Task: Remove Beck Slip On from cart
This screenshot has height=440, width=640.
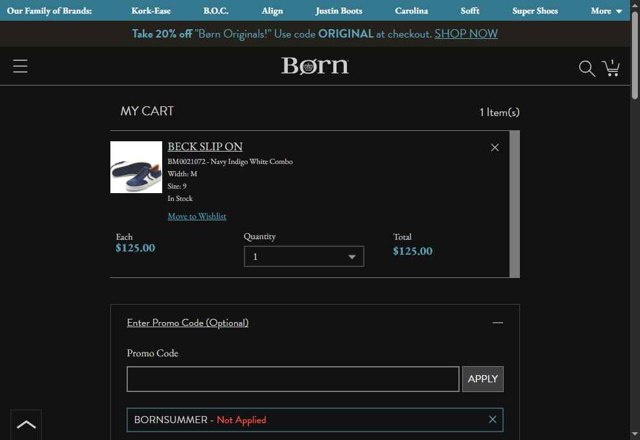Action: point(495,147)
